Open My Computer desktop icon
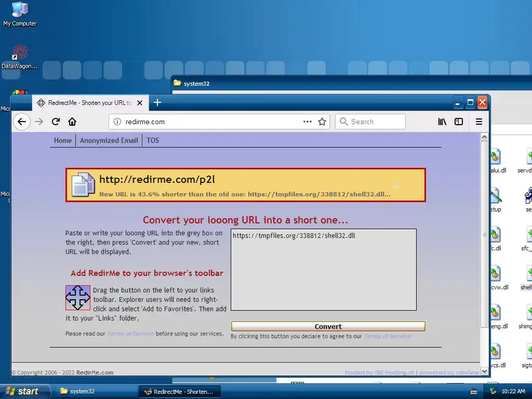Viewport: 532px width, 399px height. [20, 14]
